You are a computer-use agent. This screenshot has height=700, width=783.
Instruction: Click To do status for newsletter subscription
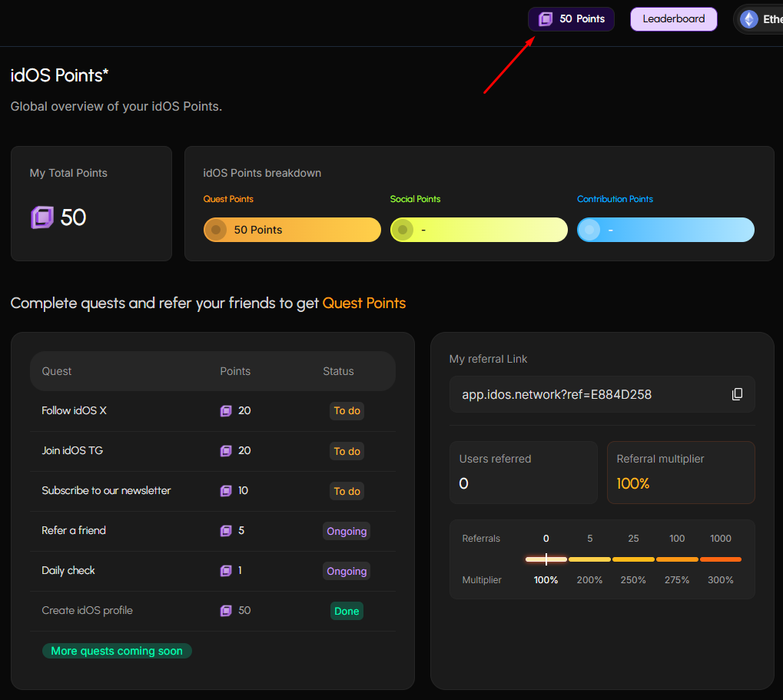(347, 491)
